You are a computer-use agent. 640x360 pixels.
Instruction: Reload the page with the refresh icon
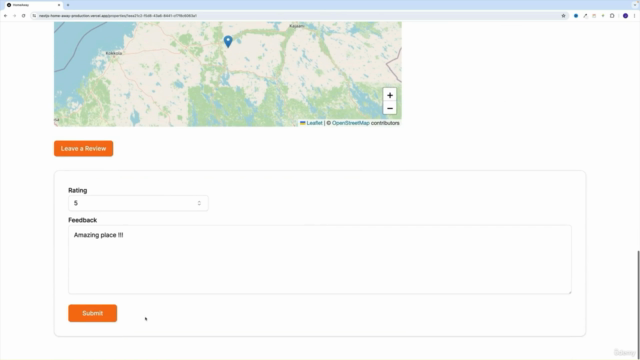(x=23, y=16)
